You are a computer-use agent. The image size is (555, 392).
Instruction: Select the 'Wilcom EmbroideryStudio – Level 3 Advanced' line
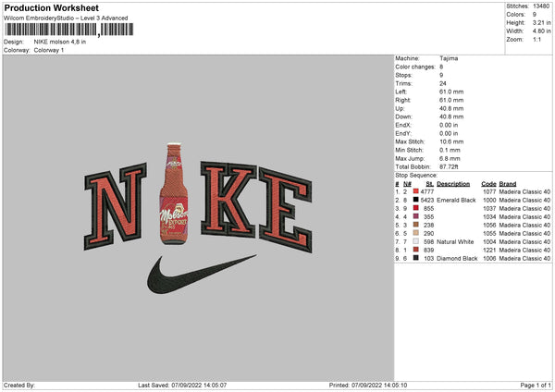pos(66,18)
